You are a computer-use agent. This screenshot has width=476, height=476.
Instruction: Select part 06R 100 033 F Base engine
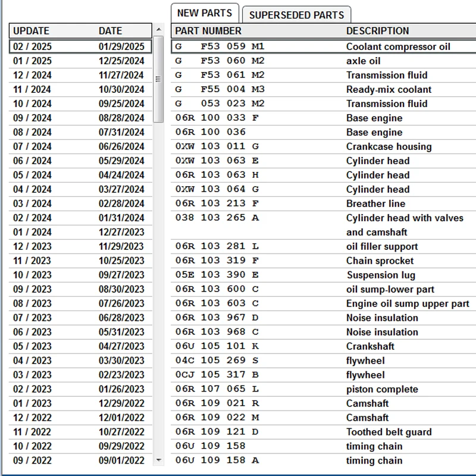tap(324, 118)
